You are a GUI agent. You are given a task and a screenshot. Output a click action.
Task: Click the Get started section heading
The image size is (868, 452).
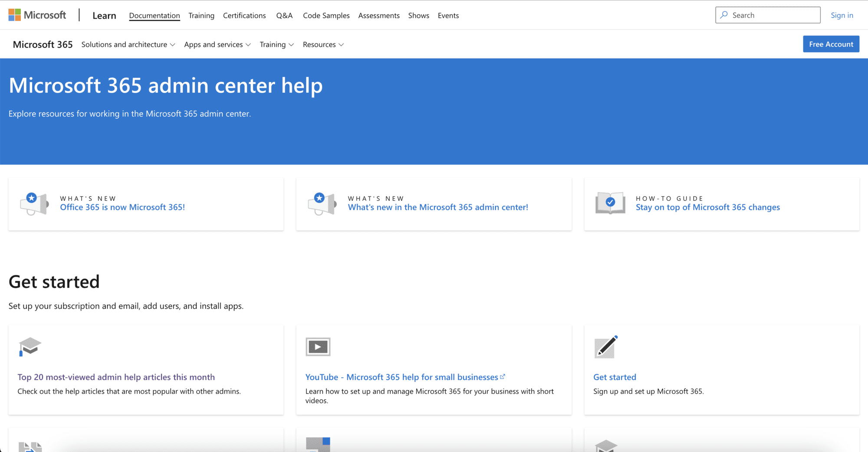coord(54,282)
